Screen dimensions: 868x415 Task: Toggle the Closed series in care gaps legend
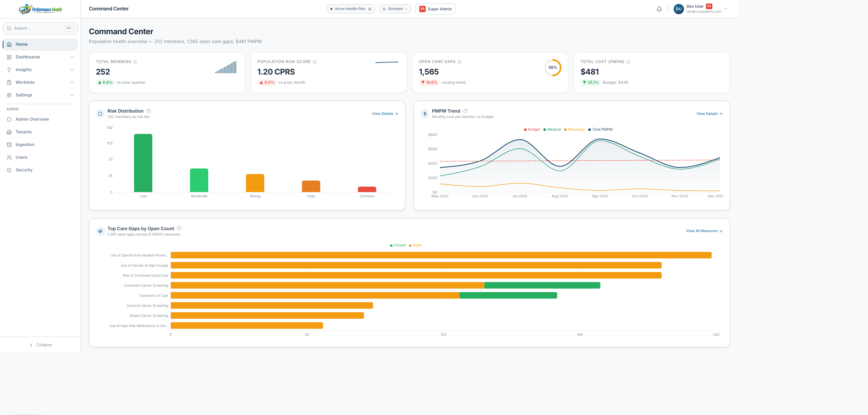tap(398, 245)
